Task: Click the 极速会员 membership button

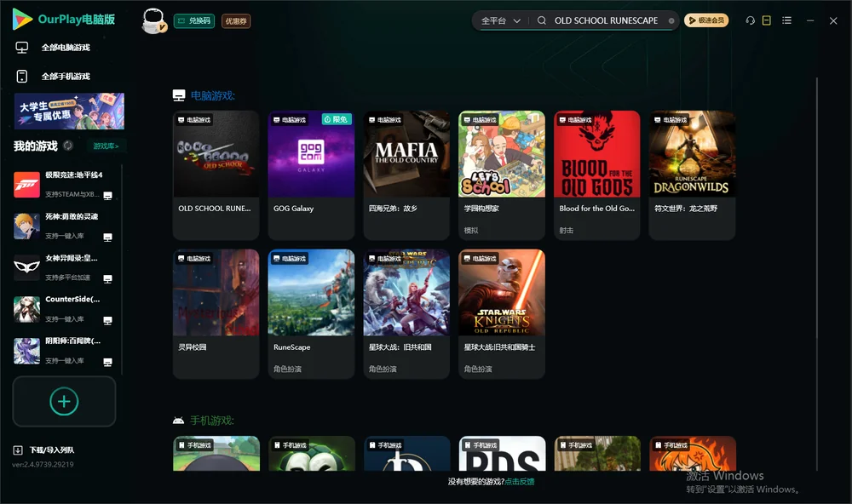Action: pyautogui.click(x=705, y=20)
